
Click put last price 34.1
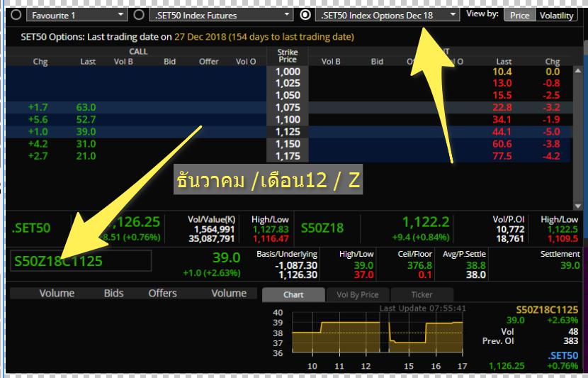[x=502, y=119]
